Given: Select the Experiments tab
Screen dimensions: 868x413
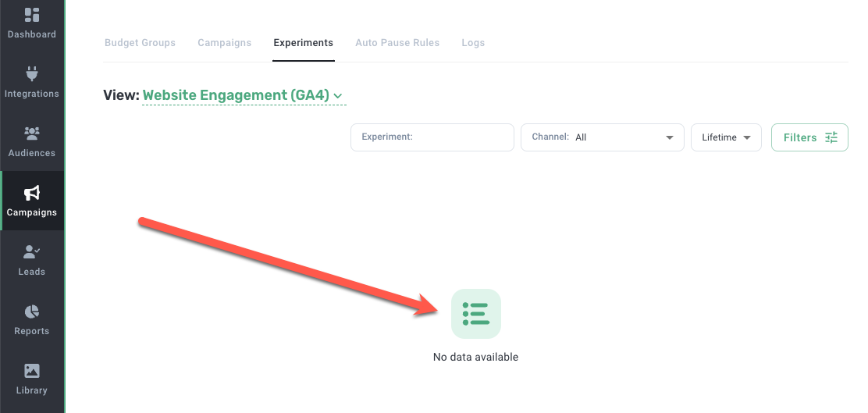Looking at the screenshot, I should pyautogui.click(x=303, y=43).
